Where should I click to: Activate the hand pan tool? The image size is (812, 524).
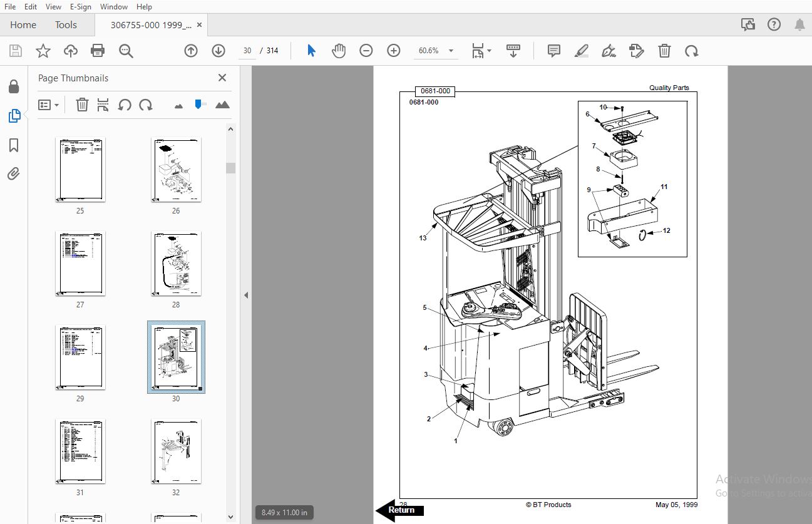339,51
